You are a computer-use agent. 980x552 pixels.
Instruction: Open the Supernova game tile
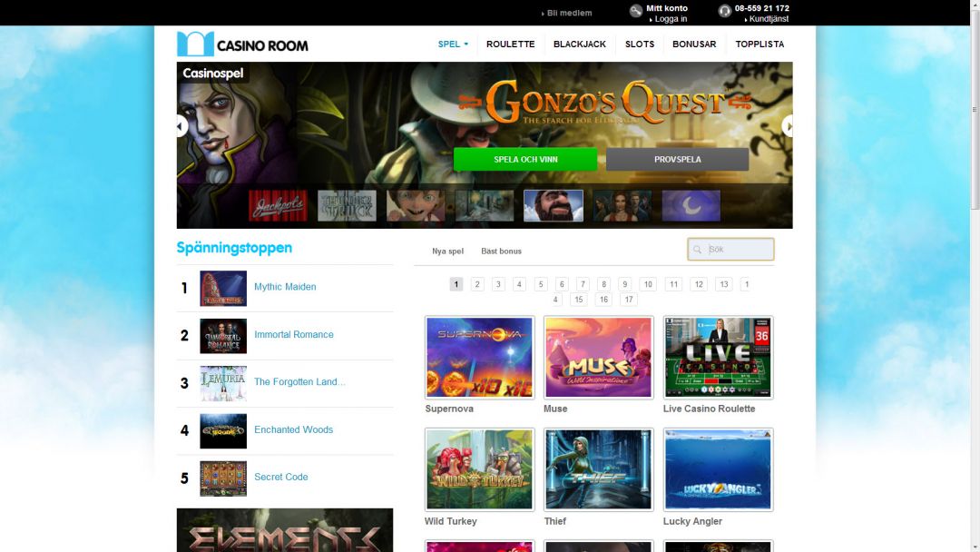[x=479, y=357]
